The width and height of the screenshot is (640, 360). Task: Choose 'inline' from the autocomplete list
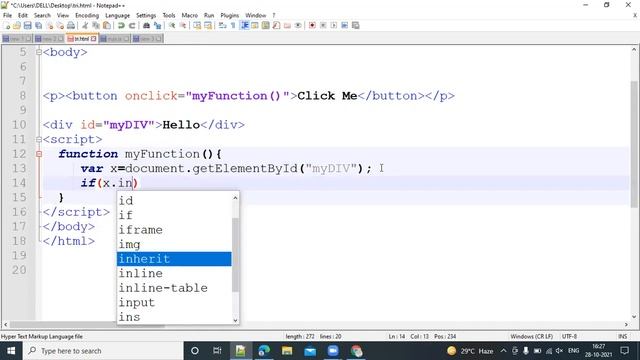click(174, 273)
